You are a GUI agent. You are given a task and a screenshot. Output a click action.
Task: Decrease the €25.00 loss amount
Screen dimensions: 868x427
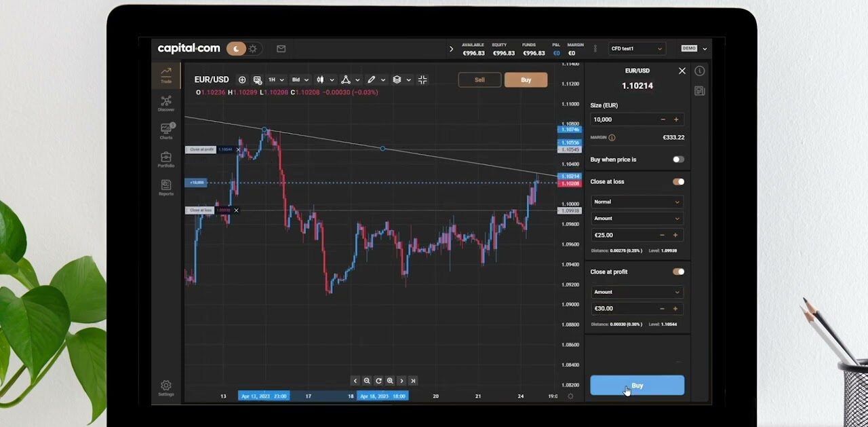coord(663,235)
